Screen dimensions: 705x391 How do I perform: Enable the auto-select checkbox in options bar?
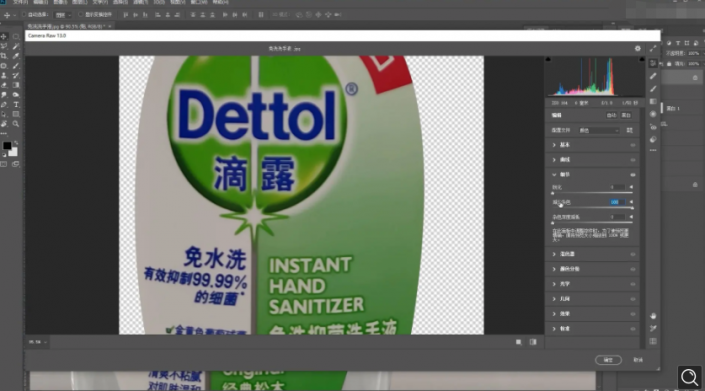point(24,15)
